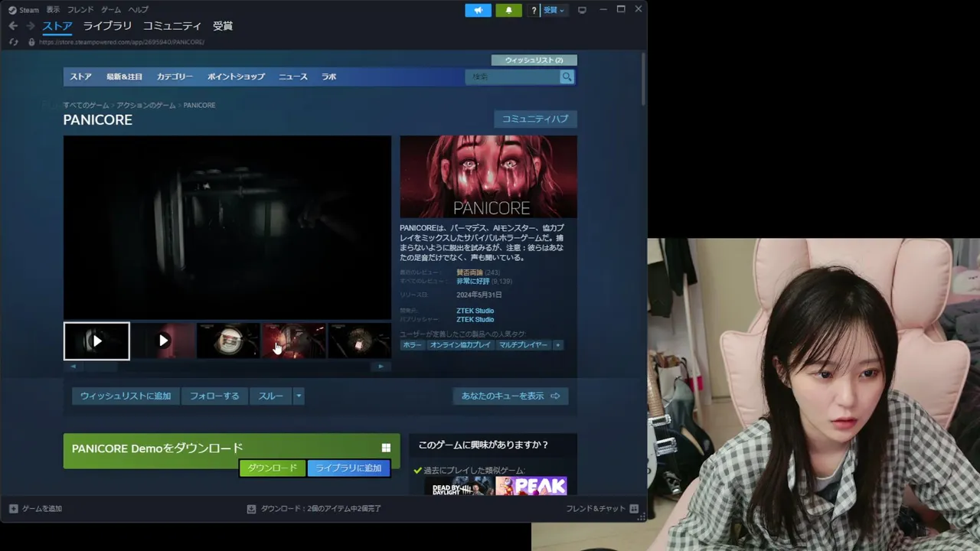Go back with the left arrow
This screenshot has height=551, width=980.
pos(13,26)
